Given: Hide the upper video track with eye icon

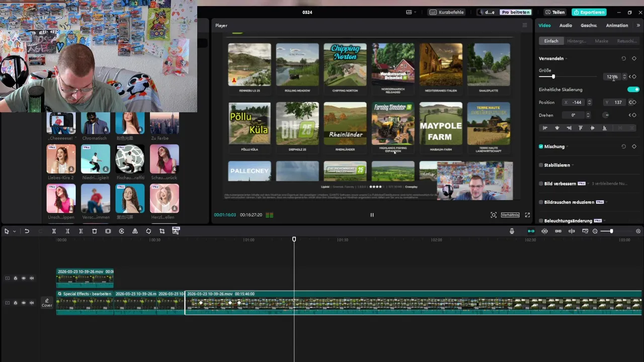Looking at the screenshot, I should [x=23, y=278].
